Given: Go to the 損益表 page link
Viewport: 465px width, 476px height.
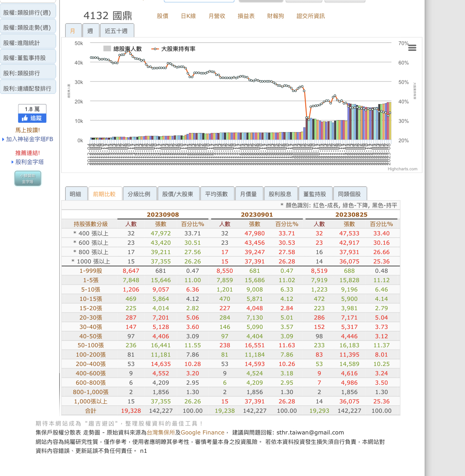Looking at the screenshot, I should (x=246, y=16).
